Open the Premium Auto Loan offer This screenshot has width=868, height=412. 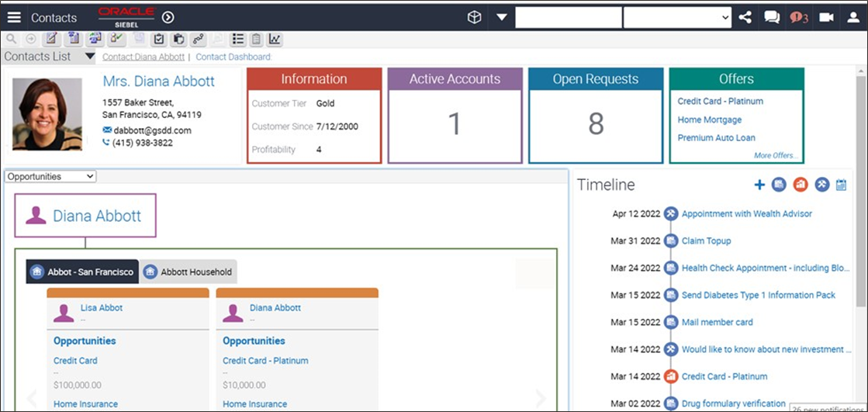[x=716, y=138]
